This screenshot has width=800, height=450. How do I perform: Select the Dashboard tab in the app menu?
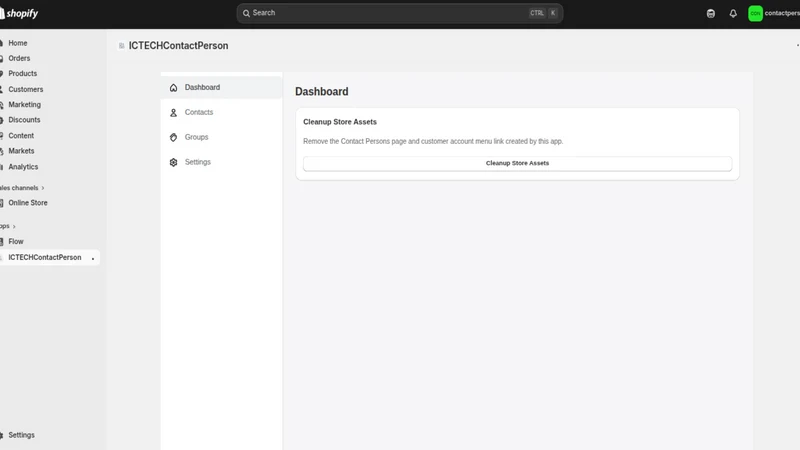(221, 87)
